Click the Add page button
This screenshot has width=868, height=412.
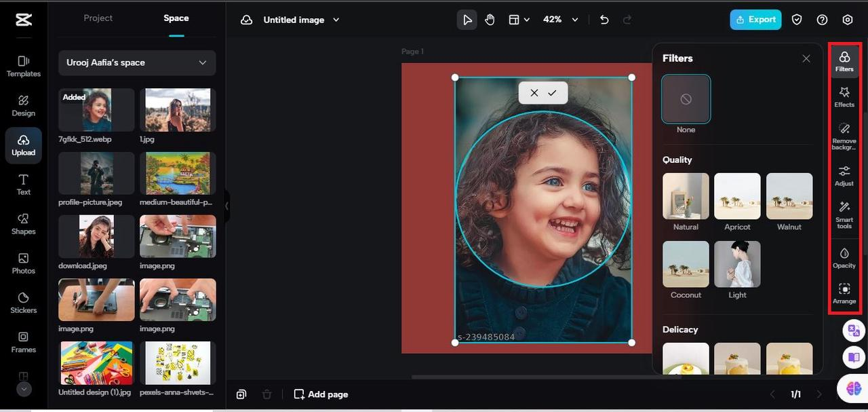pos(321,394)
